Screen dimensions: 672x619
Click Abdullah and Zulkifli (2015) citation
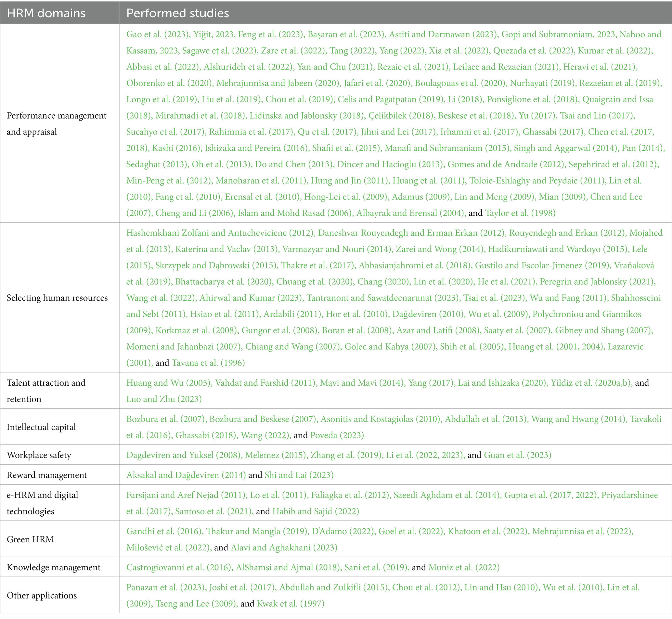[x=334, y=587]
